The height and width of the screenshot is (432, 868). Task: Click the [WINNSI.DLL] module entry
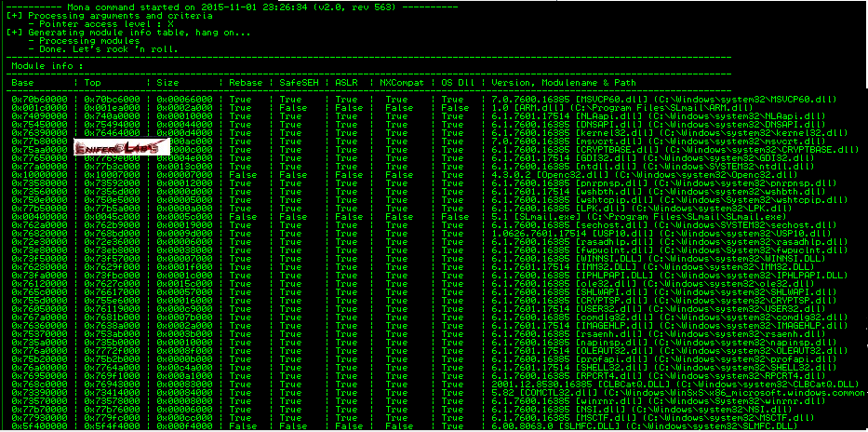click(609, 258)
